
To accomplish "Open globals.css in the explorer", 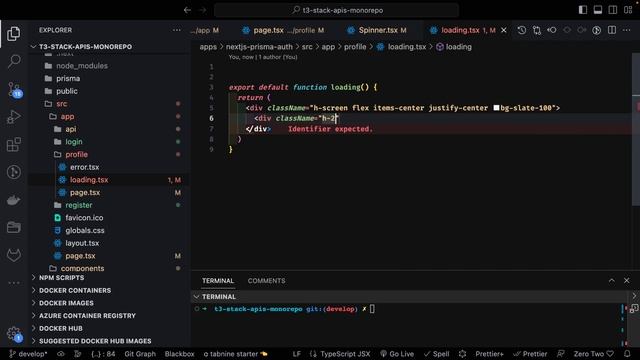I will click(x=84, y=230).
